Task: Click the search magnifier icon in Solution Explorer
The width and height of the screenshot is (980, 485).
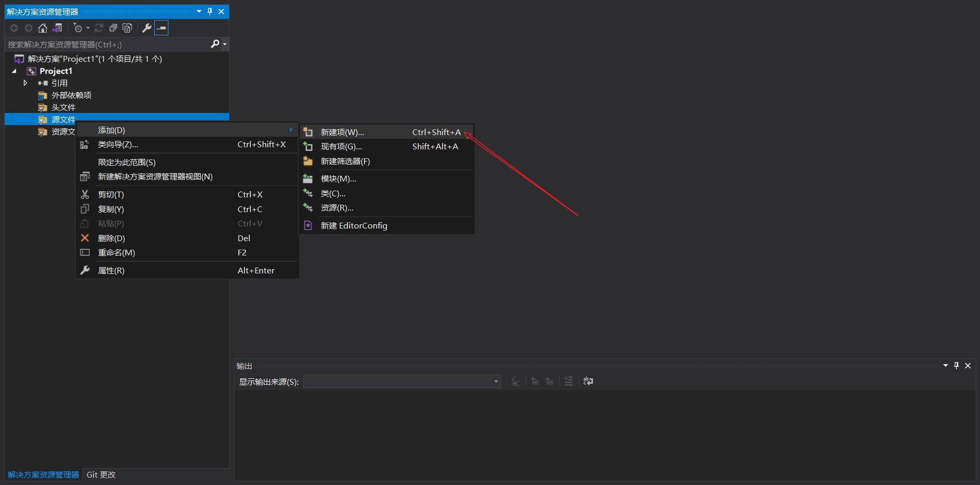Action: click(215, 44)
